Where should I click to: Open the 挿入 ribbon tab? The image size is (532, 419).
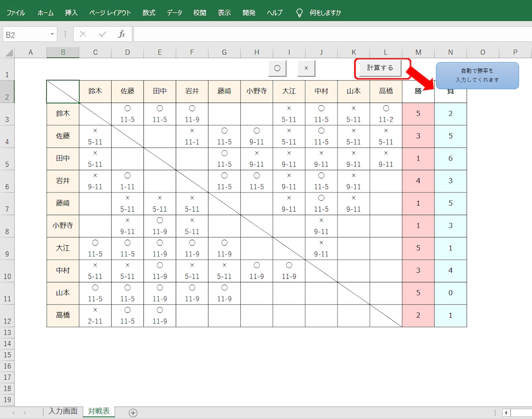pyautogui.click(x=71, y=13)
